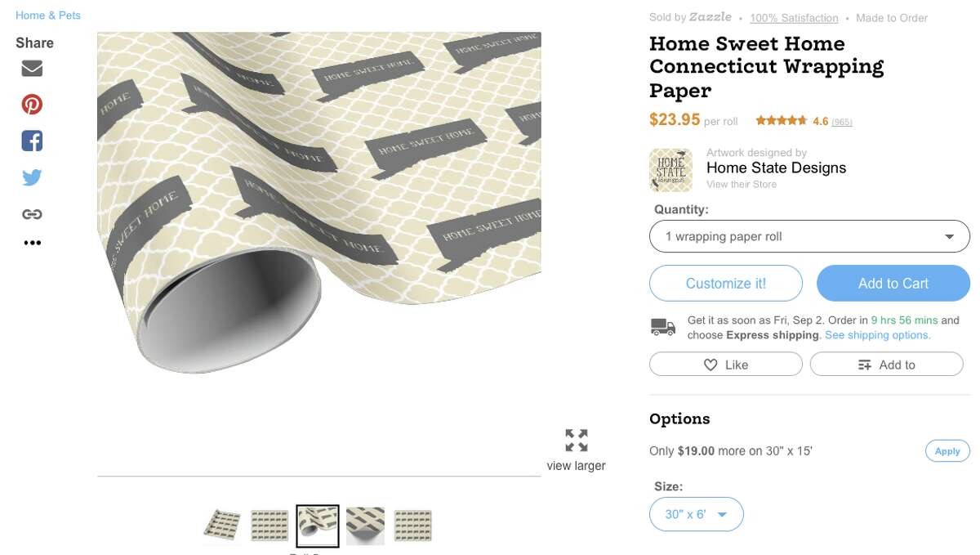This screenshot has width=980, height=555.
Task: Share product via email envelope icon
Action: coord(32,69)
